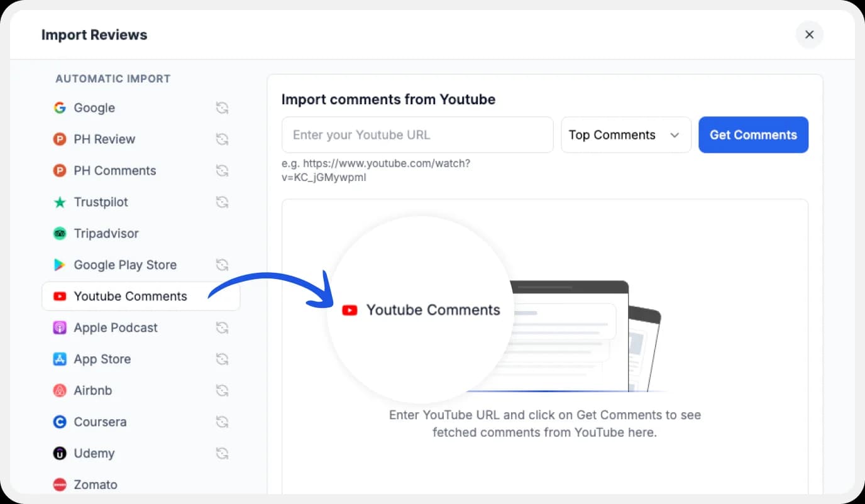Screen dimensions: 865x504
Task: Click the Google Play Store icon
Action: (x=60, y=265)
